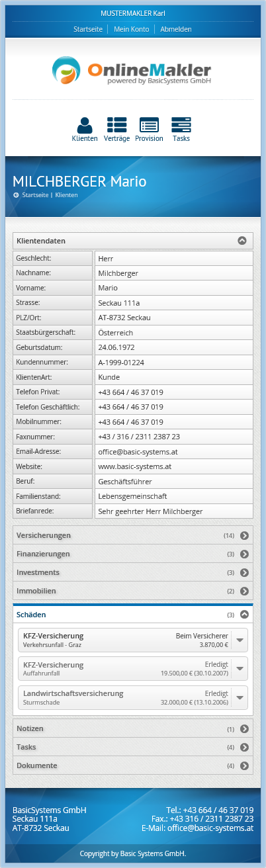
Task: Open dropdown for Verkehrsunfall - Graz claim
Action: click(x=240, y=640)
